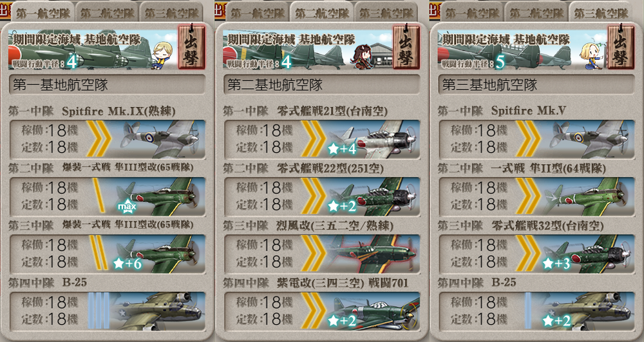
Task: Switch to 第一航空隊 tab in 第三基地航空隊 panel
Action: click(472, 12)
